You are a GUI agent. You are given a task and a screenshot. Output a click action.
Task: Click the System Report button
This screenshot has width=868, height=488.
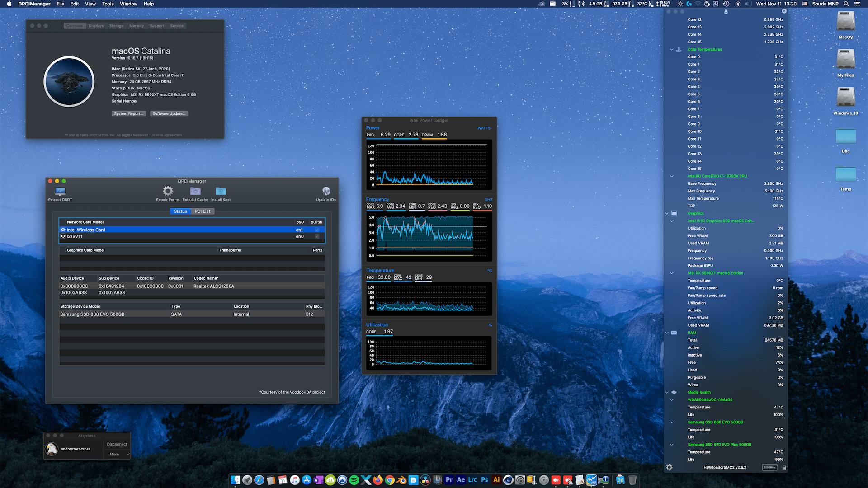(x=128, y=113)
